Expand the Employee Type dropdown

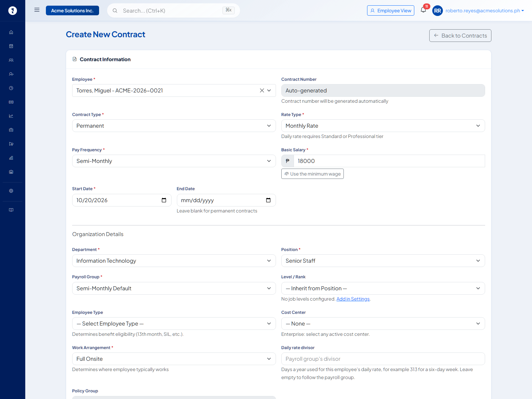point(174,324)
